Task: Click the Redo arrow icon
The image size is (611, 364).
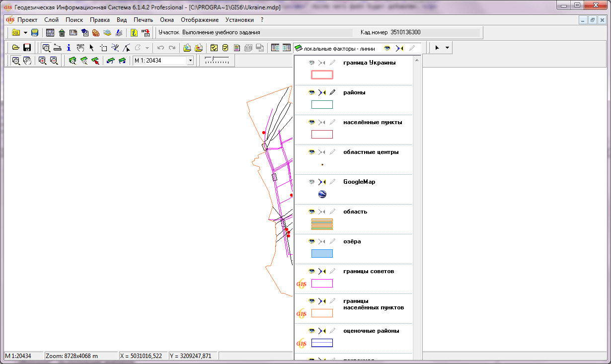Action: pos(172,48)
